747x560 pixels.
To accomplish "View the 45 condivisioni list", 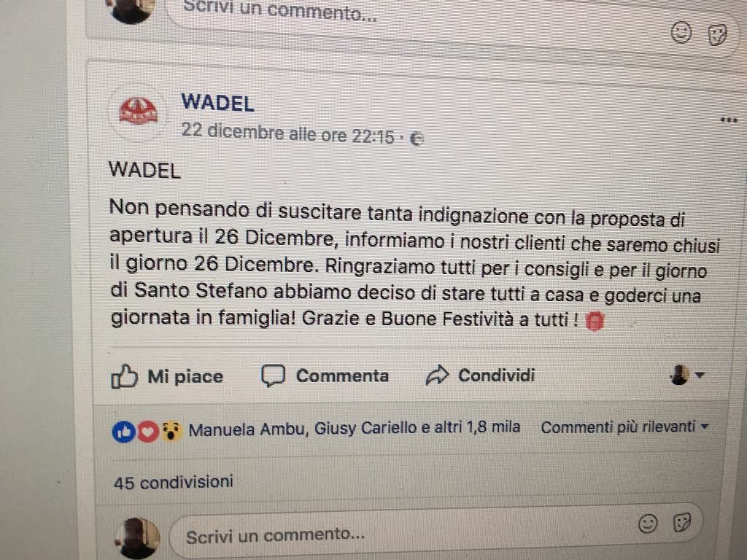I will pyautogui.click(x=174, y=482).
